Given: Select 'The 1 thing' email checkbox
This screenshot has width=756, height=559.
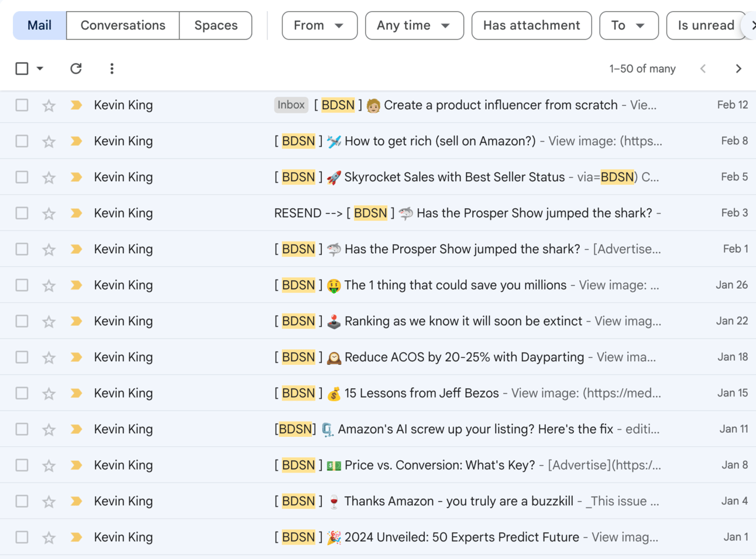Looking at the screenshot, I should (x=22, y=285).
